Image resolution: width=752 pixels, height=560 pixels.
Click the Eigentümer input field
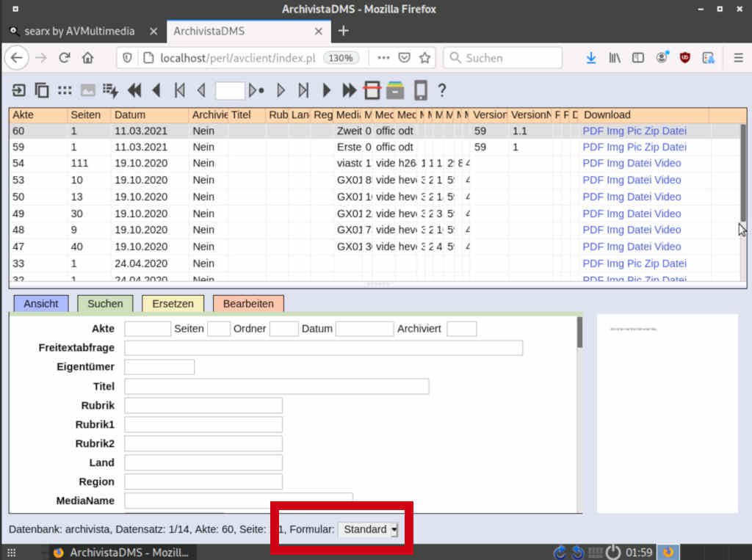coord(159,367)
